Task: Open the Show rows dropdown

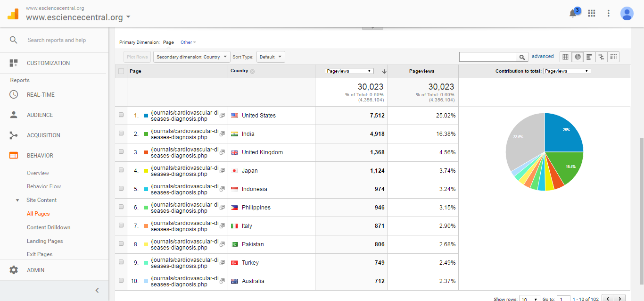Action: click(529, 299)
